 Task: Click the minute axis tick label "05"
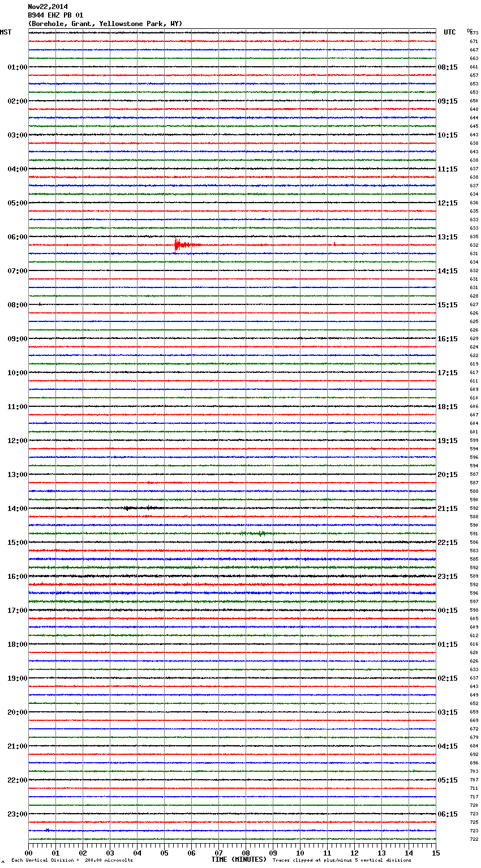pos(164,853)
